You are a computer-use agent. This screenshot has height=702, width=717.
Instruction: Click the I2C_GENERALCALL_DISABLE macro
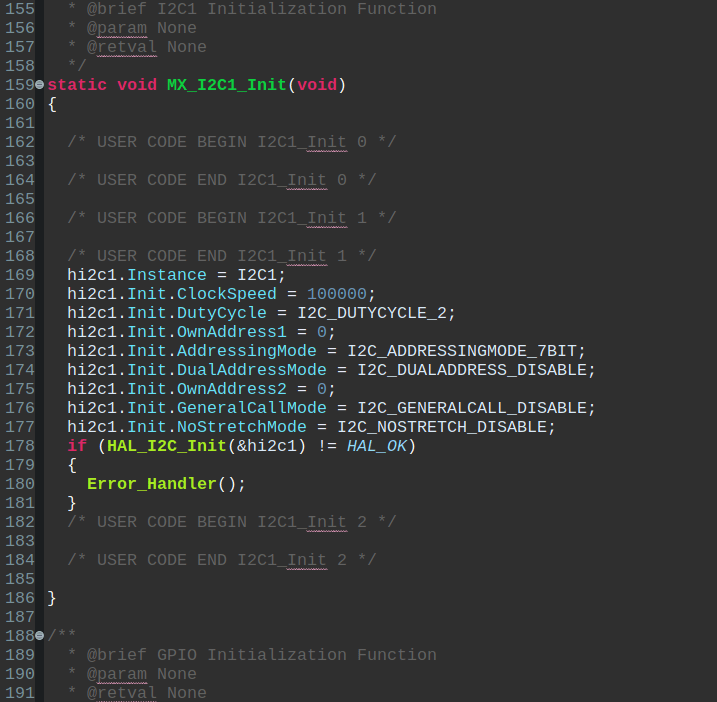pos(476,408)
